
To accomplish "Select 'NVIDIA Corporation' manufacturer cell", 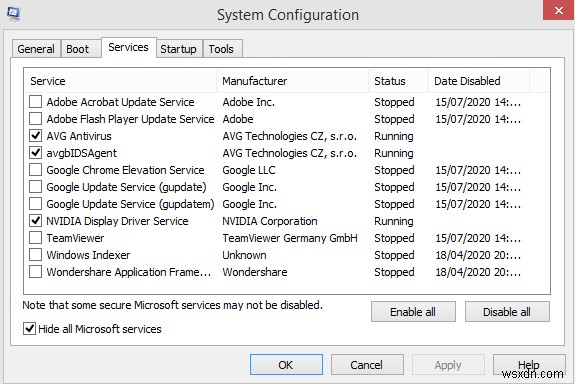I will tap(270, 221).
